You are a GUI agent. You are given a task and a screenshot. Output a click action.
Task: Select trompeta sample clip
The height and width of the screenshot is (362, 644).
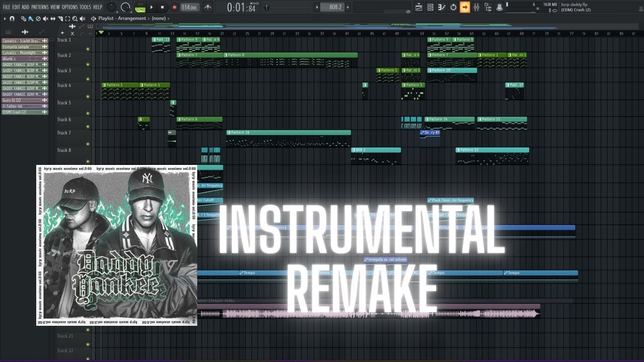pyautogui.click(x=25, y=47)
